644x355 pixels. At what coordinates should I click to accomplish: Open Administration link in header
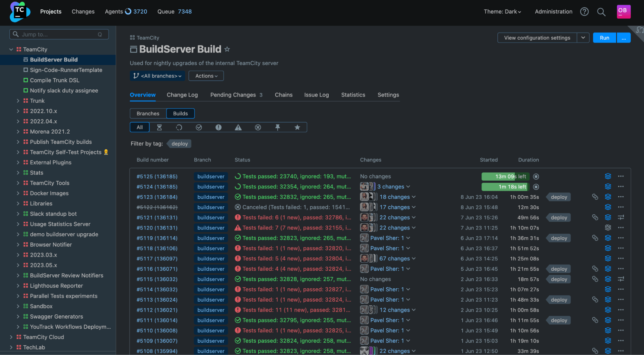pos(553,12)
